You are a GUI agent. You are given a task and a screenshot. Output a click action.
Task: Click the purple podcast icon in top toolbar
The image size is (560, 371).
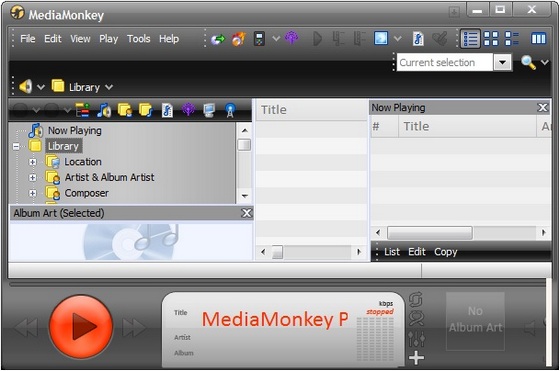click(292, 38)
